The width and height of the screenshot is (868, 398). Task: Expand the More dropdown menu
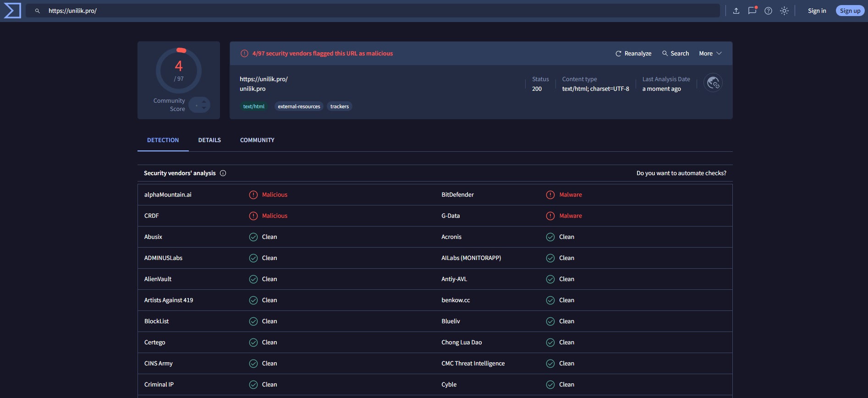710,54
